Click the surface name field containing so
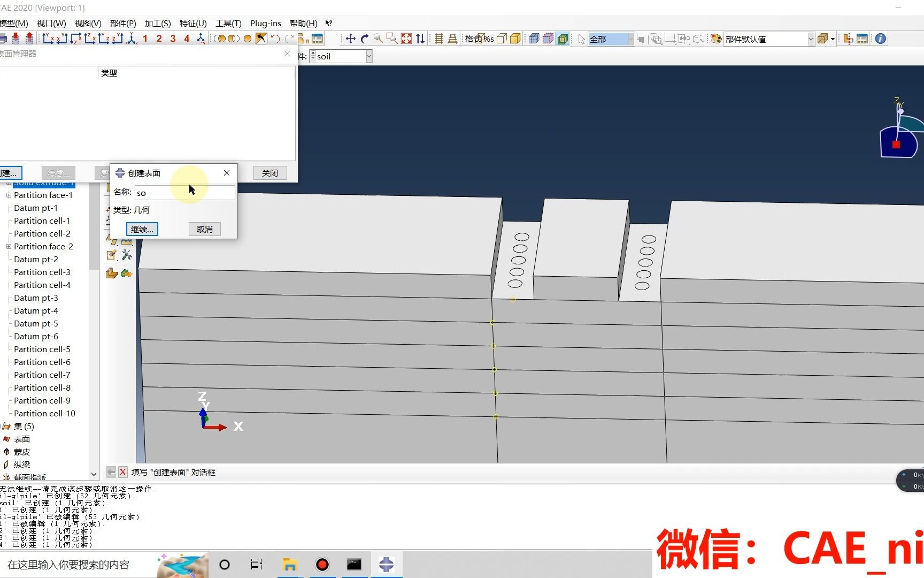924x578 pixels. (184, 193)
